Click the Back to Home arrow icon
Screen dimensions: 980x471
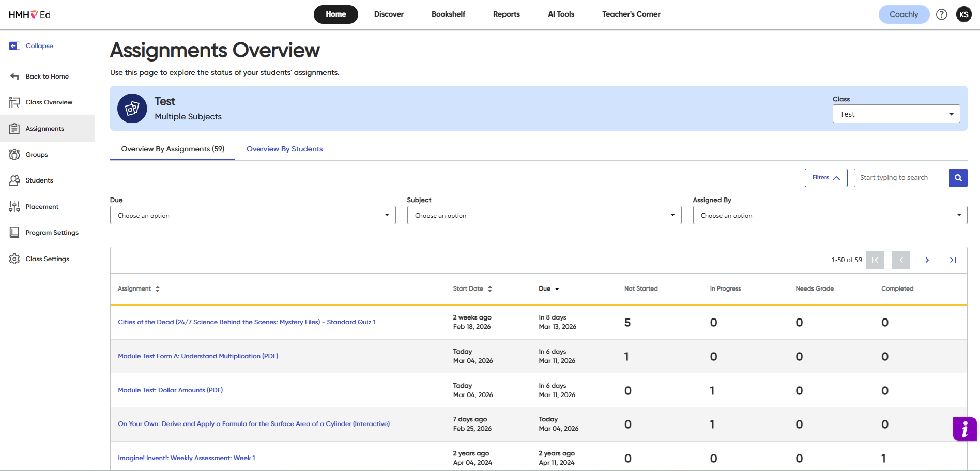(x=14, y=77)
